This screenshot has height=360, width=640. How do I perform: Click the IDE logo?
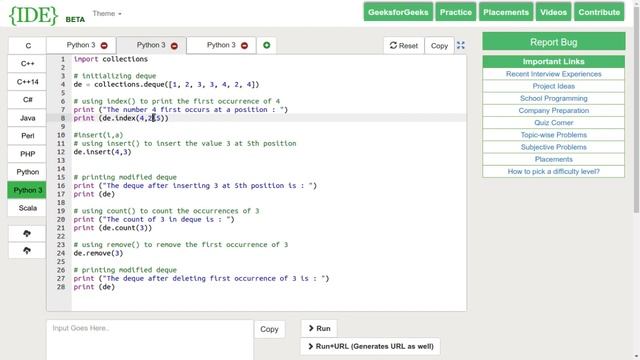pos(33,16)
